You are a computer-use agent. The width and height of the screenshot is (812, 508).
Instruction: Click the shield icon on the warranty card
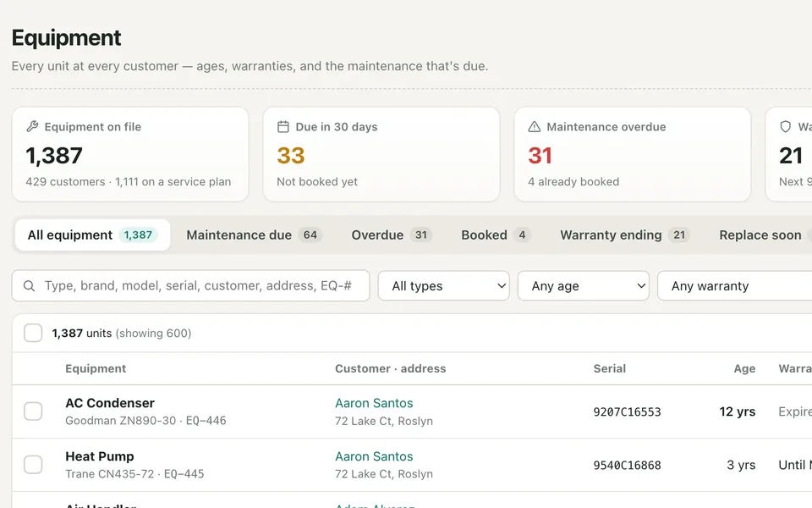[786, 126]
